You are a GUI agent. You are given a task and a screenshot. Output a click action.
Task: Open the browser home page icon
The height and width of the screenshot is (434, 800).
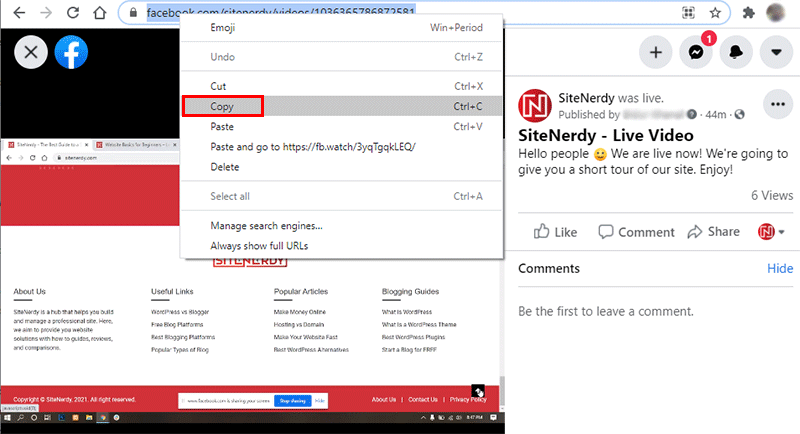click(100, 12)
